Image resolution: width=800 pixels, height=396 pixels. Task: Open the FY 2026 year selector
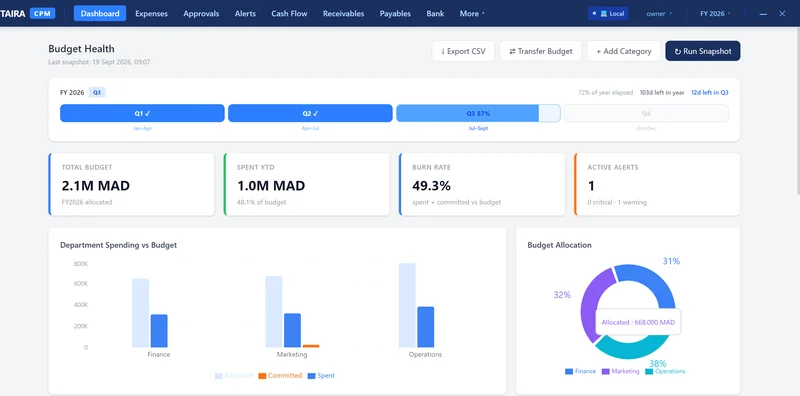tap(715, 14)
